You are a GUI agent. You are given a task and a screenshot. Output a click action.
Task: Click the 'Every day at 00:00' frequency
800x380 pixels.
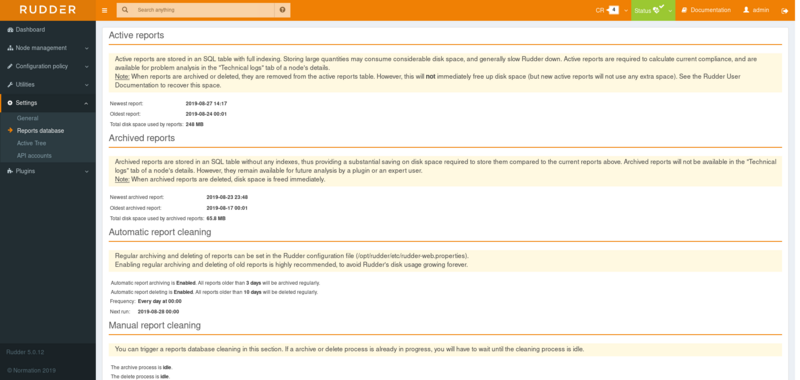160,301
